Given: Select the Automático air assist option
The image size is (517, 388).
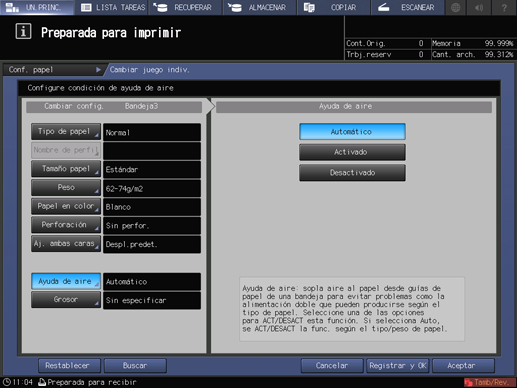Looking at the screenshot, I should [352, 132].
